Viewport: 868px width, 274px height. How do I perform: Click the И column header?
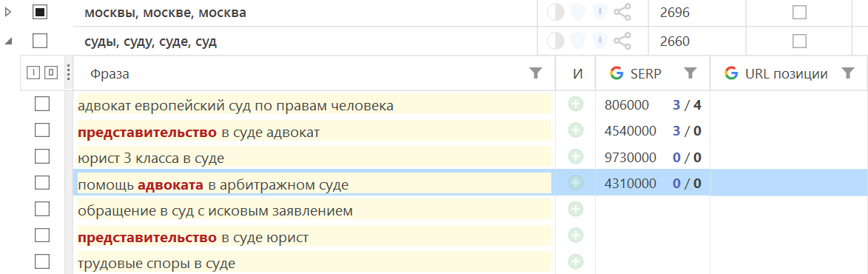point(578,73)
